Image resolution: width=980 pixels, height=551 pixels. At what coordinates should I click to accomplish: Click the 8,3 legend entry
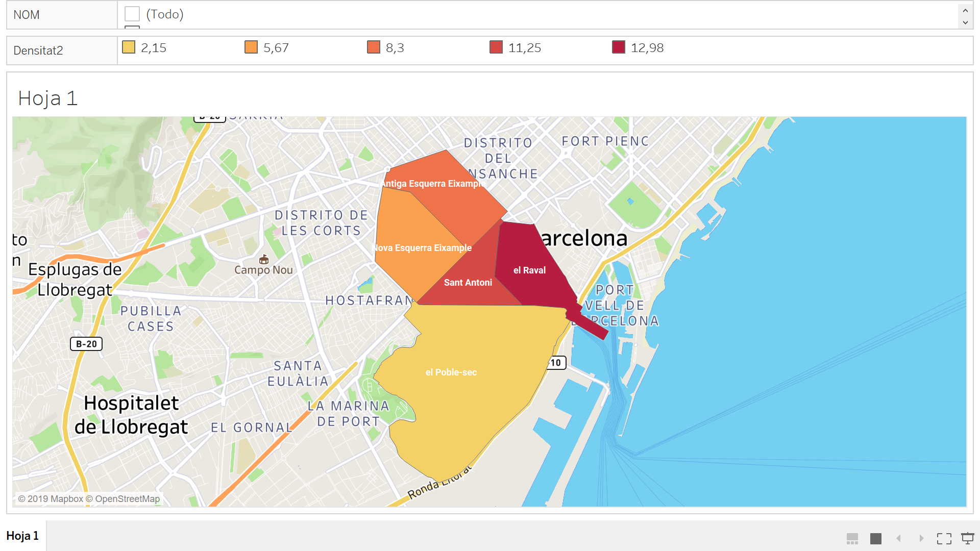(395, 48)
